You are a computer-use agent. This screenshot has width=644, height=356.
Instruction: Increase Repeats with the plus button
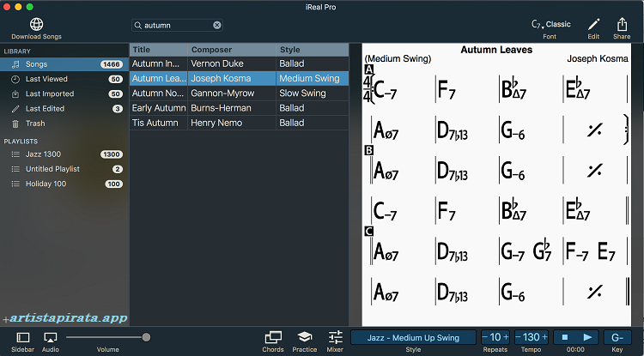(x=506, y=337)
